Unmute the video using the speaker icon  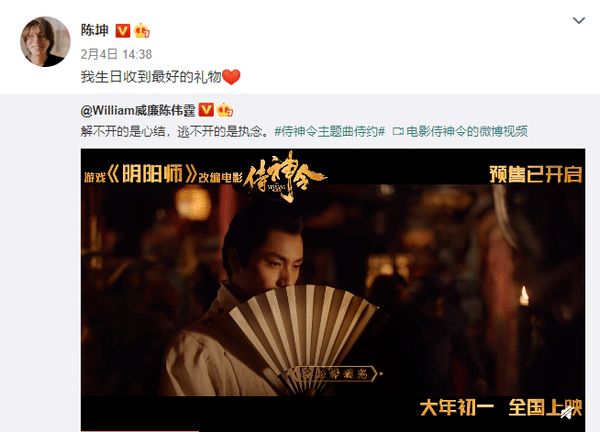568,412
